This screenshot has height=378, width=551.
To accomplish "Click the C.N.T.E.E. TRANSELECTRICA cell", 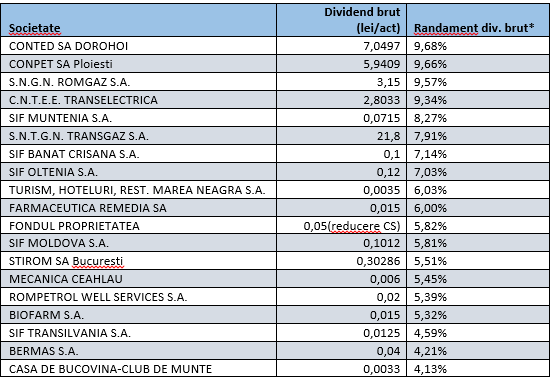I will pyautogui.click(x=138, y=99).
